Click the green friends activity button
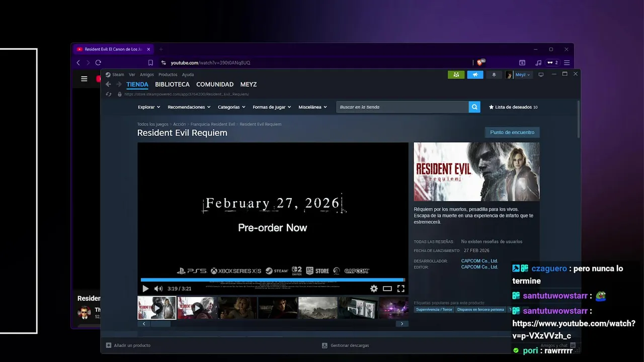This screenshot has height=362, width=644. 456,74
